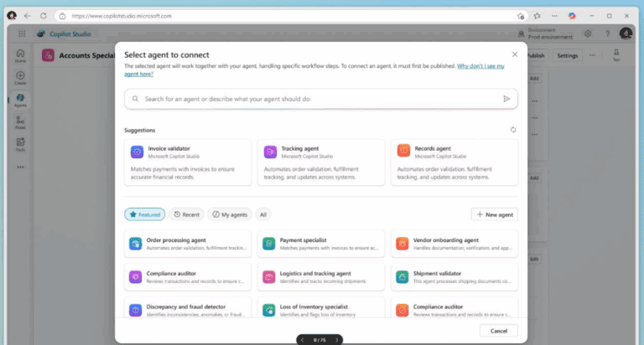Open the Home icon in the sidebar
Viewport: 644px width, 345px height.
point(20,55)
